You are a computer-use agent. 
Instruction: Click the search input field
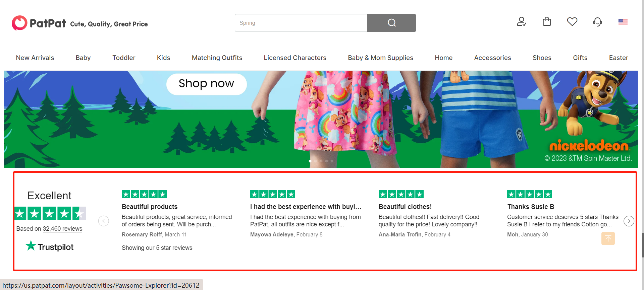(301, 23)
